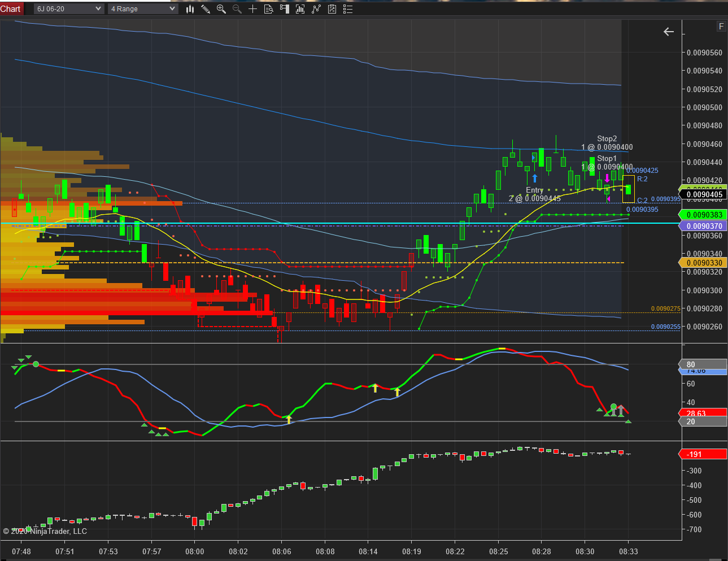Click the 0.0090425 target price label
This screenshot has width=728, height=561.
click(643, 170)
